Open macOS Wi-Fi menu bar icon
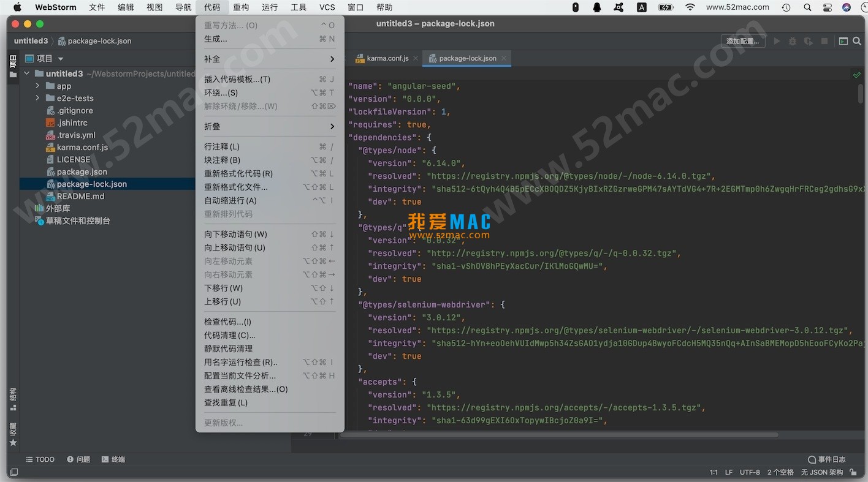Viewport: 868px width, 482px height. [690, 7]
